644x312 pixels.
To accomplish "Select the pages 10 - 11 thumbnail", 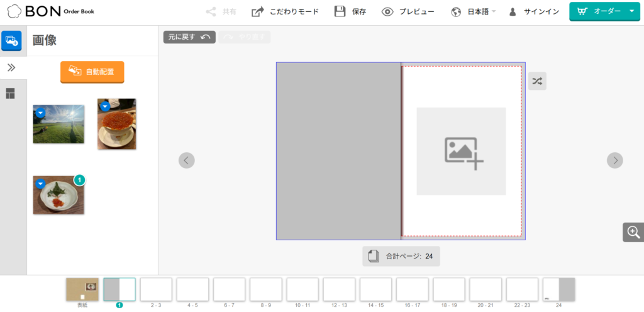I will click(x=302, y=289).
